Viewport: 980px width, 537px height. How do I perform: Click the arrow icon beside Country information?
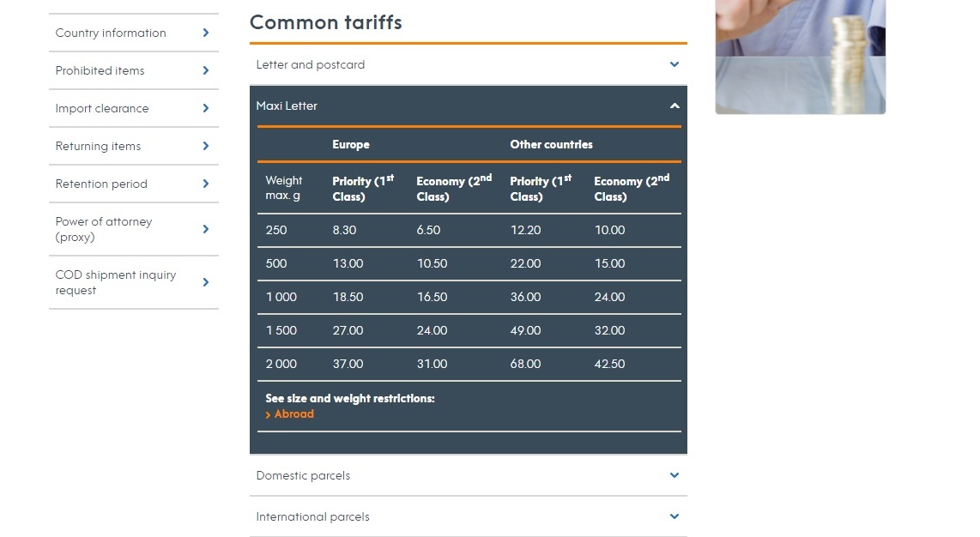point(206,33)
